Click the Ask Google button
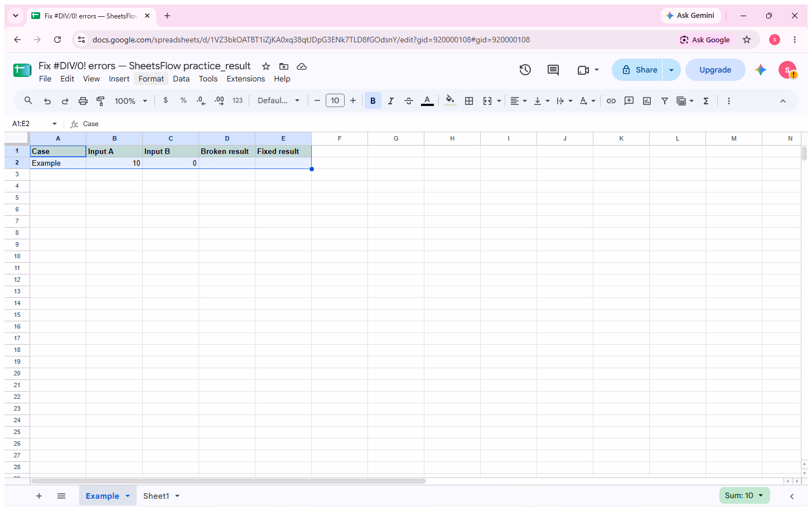The width and height of the screenshot is (812, 511). [x=705, y=40]
